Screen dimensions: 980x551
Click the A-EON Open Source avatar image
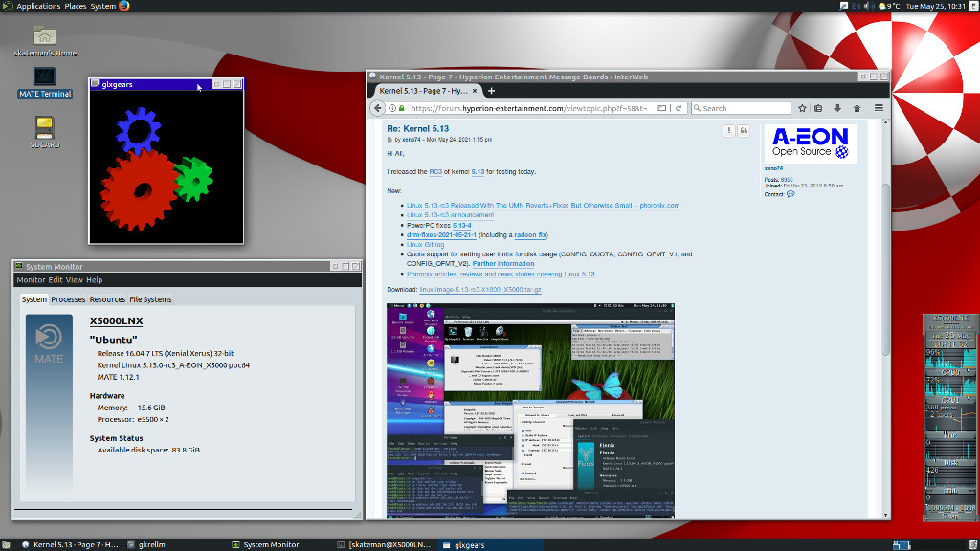coord(810,143)
